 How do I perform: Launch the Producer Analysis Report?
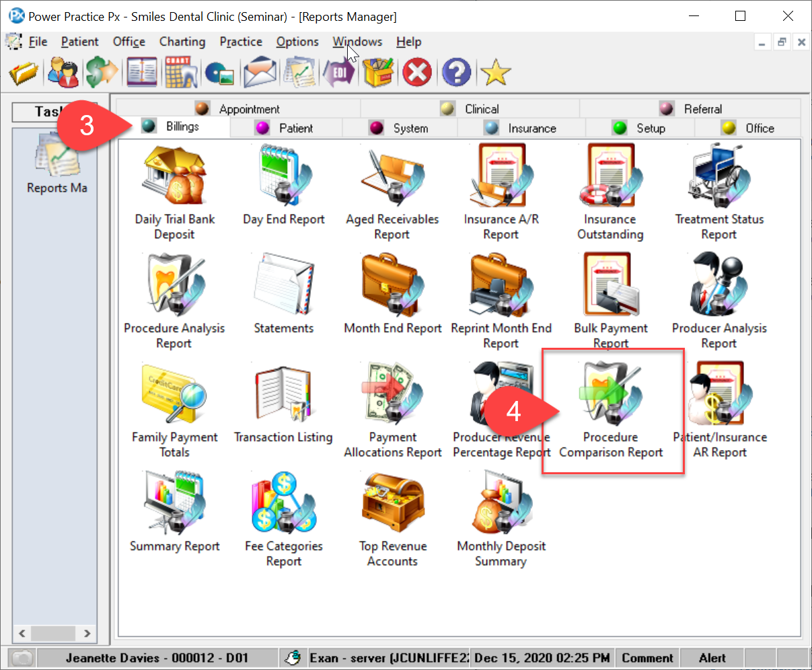click(x=719, y=302)
